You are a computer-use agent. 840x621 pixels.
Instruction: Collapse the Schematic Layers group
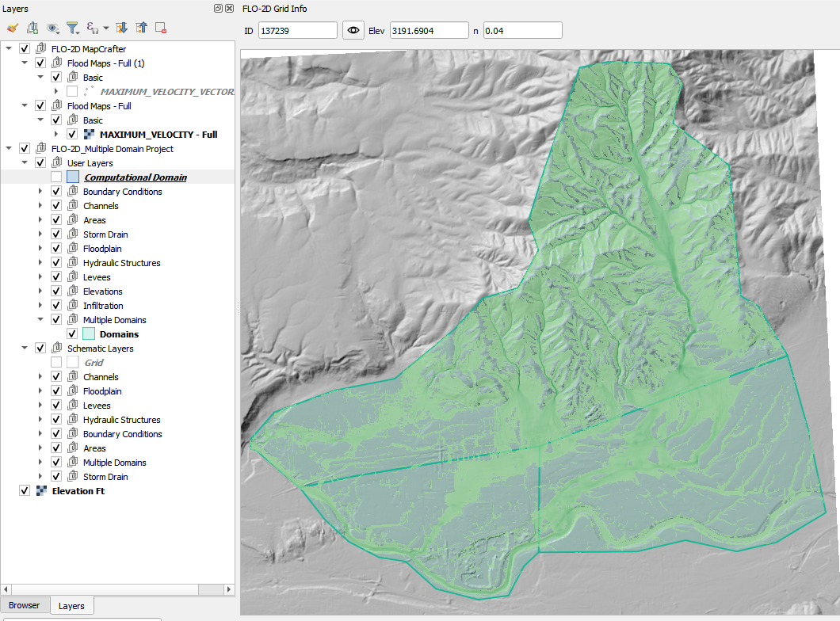[25, 349]
